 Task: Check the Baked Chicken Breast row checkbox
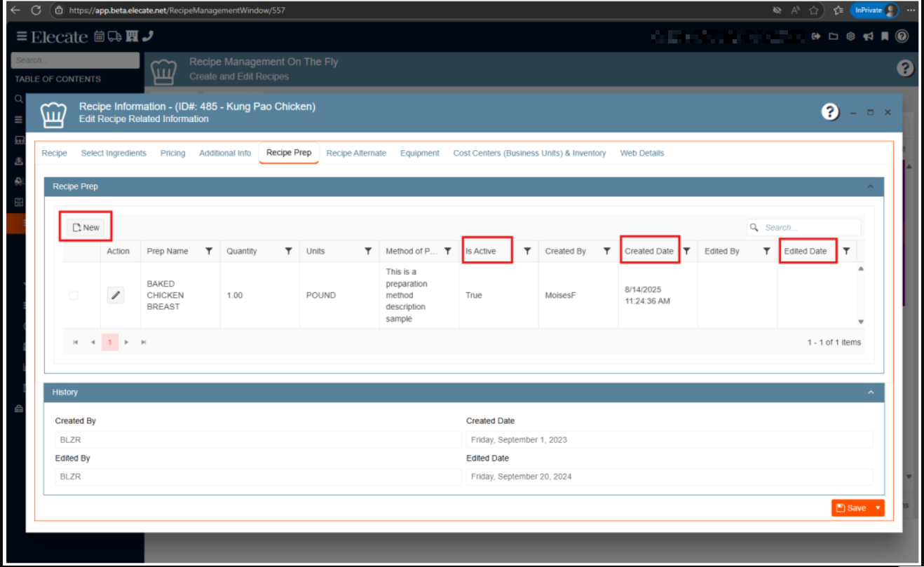point(74,296)
